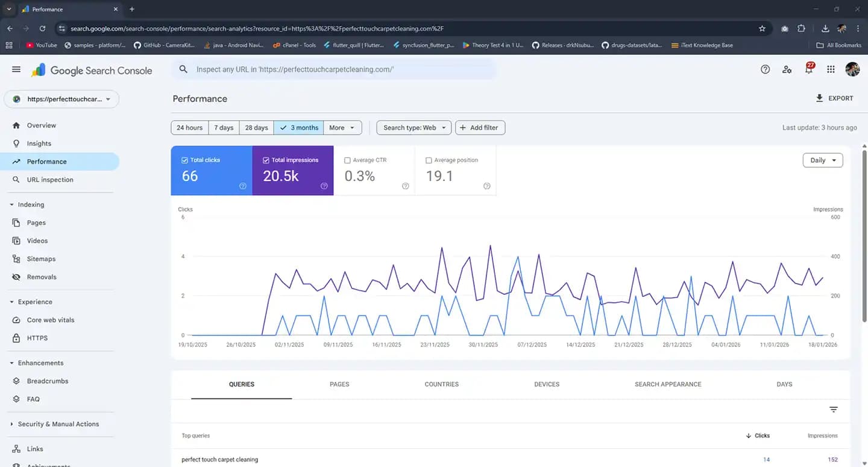Click the Total clicks help icon
868x467 pixels.
[242, 186]
